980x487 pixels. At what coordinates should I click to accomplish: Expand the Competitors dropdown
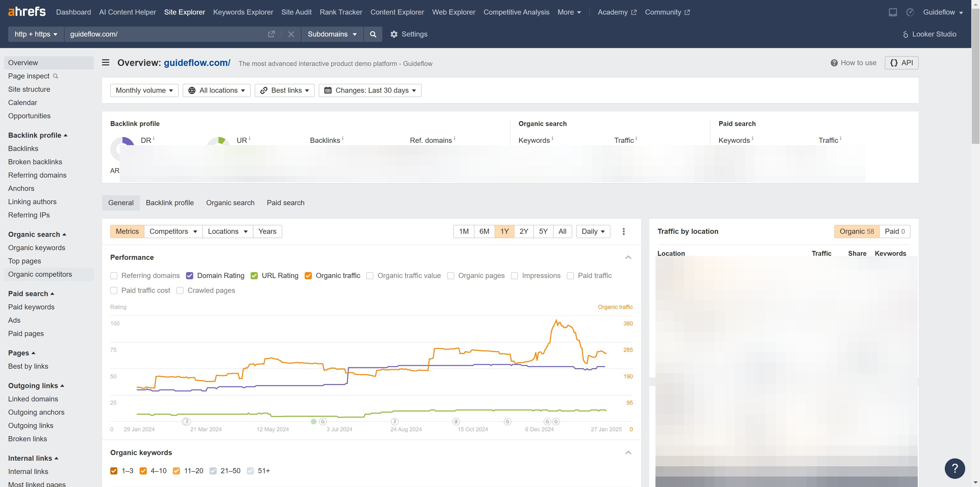(x=174, y=231)
